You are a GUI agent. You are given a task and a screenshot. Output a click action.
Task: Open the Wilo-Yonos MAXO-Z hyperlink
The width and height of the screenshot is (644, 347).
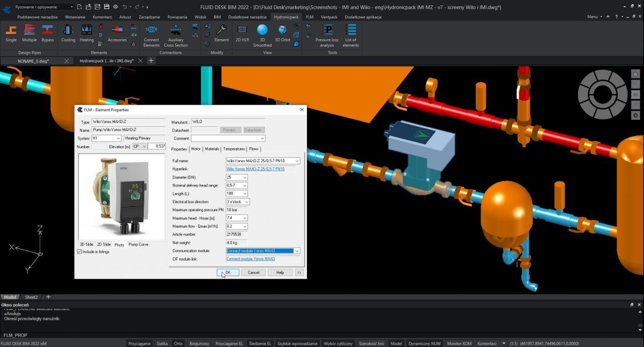(255, 169)
